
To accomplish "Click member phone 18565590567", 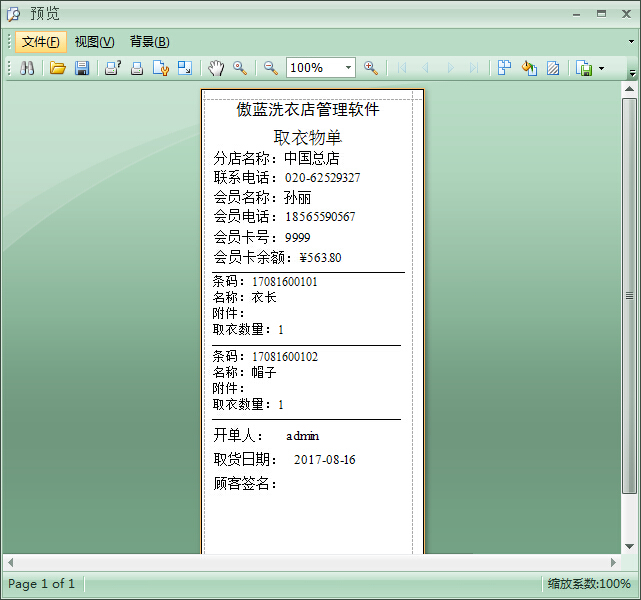I will pyautogui.click(x=320, y=217).
